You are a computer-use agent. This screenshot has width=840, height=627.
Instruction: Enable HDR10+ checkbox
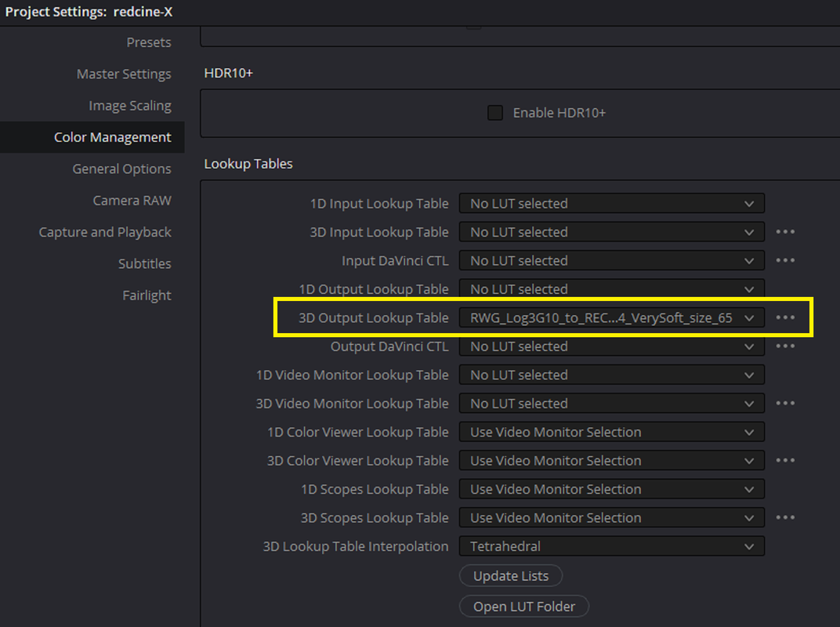[495, 113]
